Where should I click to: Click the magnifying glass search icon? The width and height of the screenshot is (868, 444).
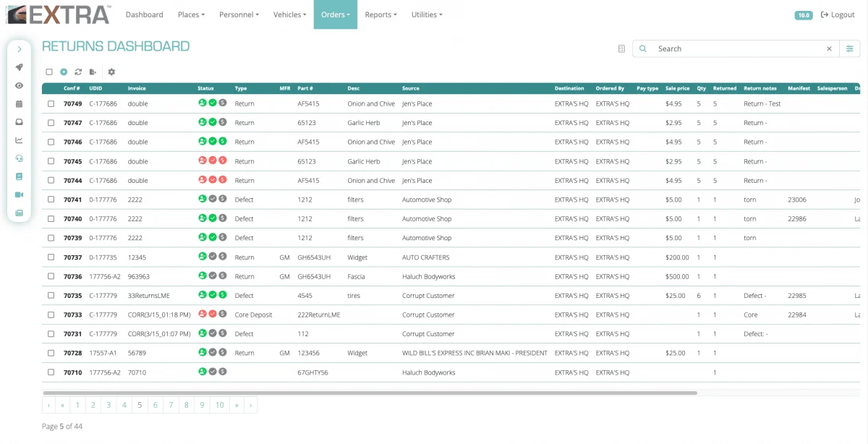click(643, 48)
